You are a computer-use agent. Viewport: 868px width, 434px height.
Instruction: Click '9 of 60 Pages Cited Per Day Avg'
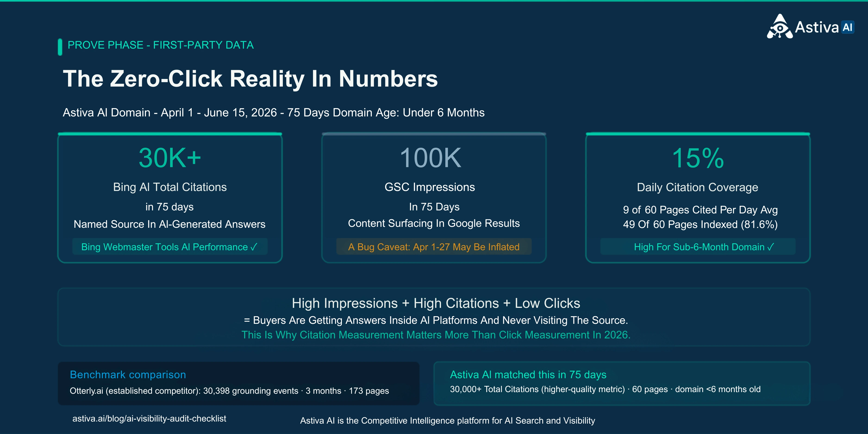point(700,210)
